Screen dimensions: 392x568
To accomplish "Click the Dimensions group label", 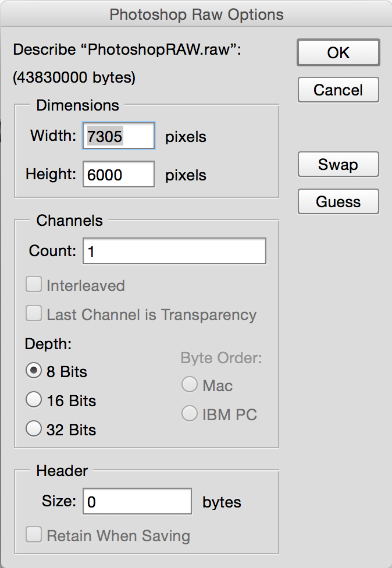I will (77, 105).
